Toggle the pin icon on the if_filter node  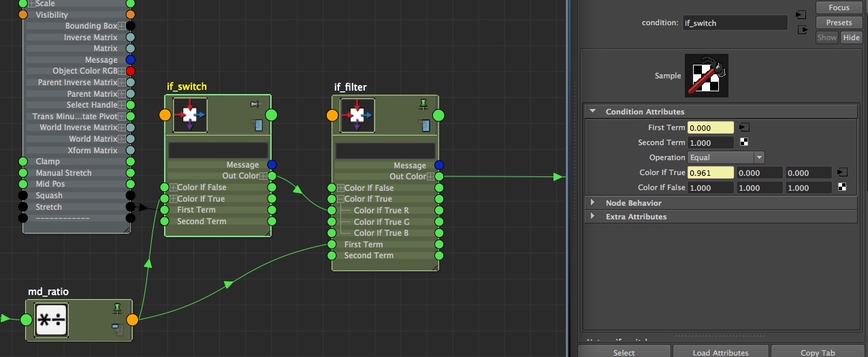423,104
